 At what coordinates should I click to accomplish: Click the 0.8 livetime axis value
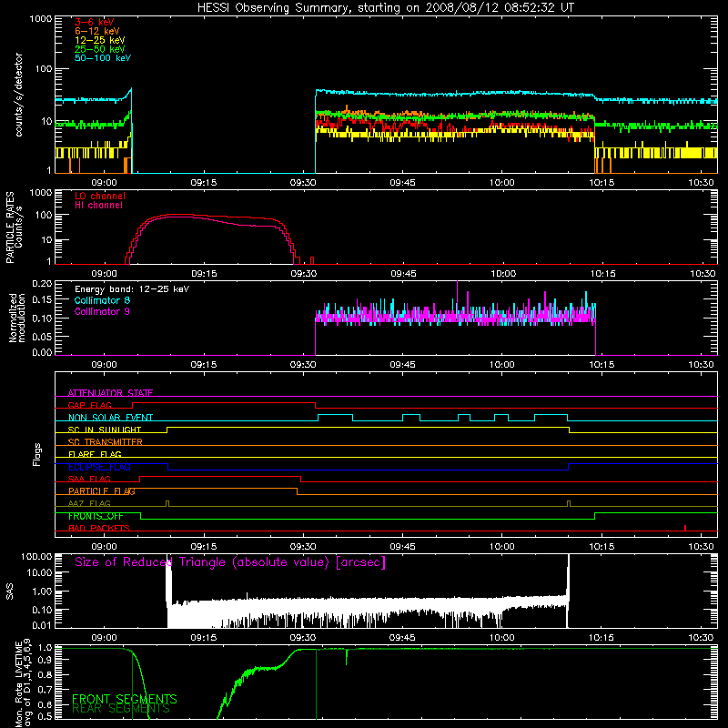click(x=45, y=674)
